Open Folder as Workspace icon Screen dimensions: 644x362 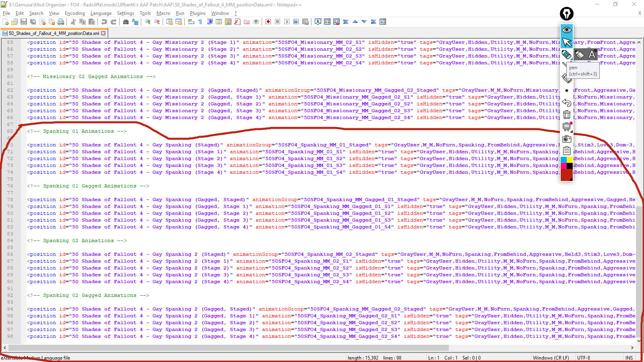pyautogui.click(x=247, y=22)
